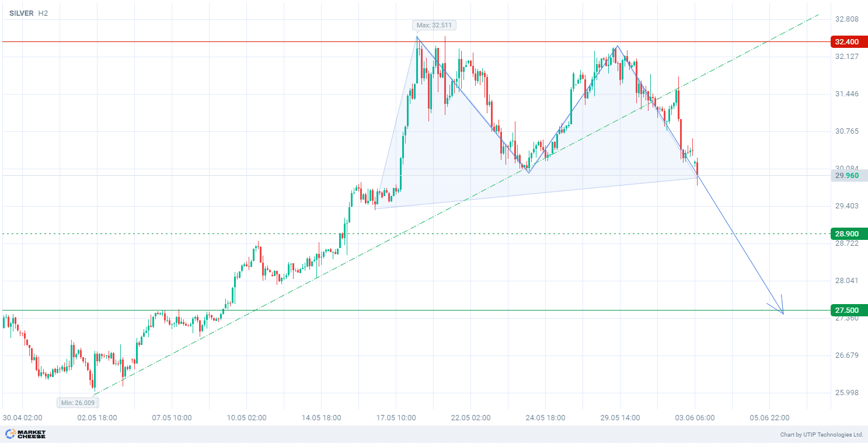Click the 32.127 price axis label

pyautogui.click(x=846, y=57)
